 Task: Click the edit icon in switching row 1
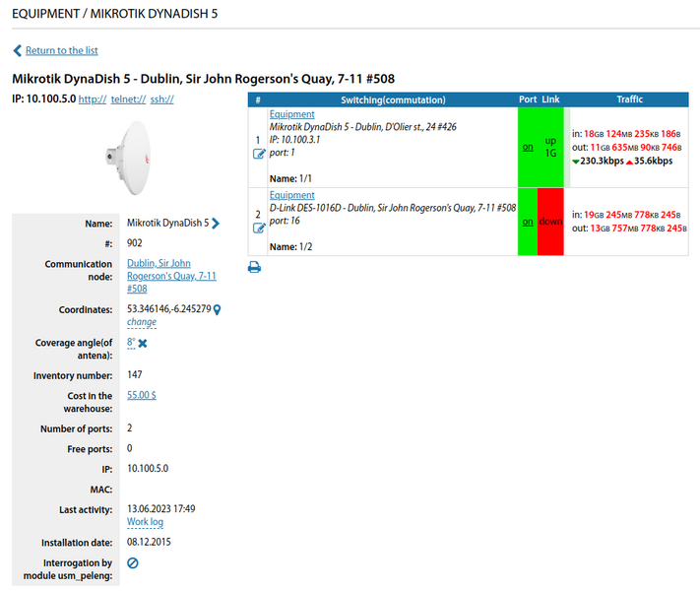pyautogui.click(x=259, y=154)
